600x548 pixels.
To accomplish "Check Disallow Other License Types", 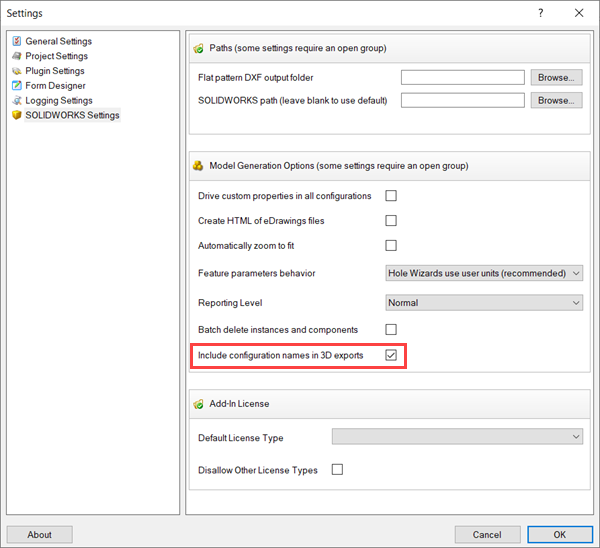I will 337,469.
